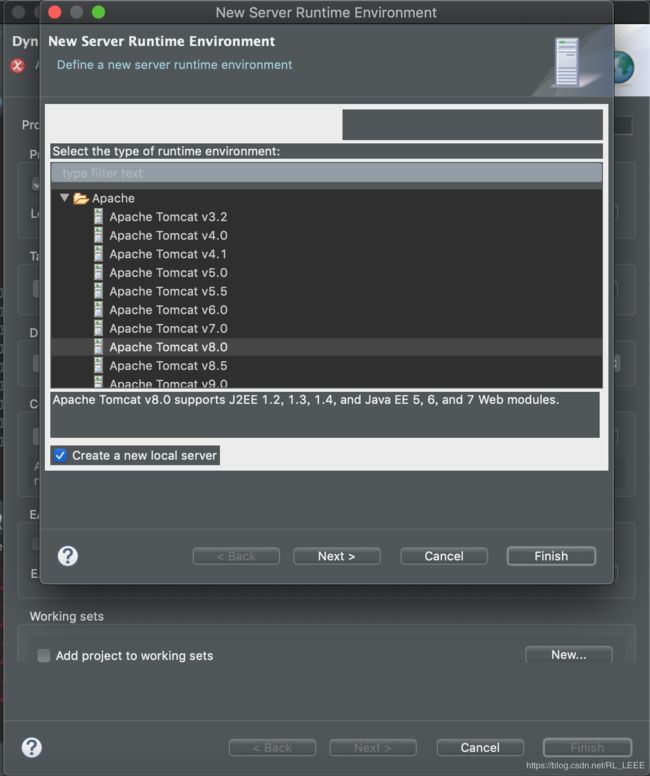The width and height of the screenshot is (650, 776).
Task: Click the type filter text field
Action: click(326, 173)
